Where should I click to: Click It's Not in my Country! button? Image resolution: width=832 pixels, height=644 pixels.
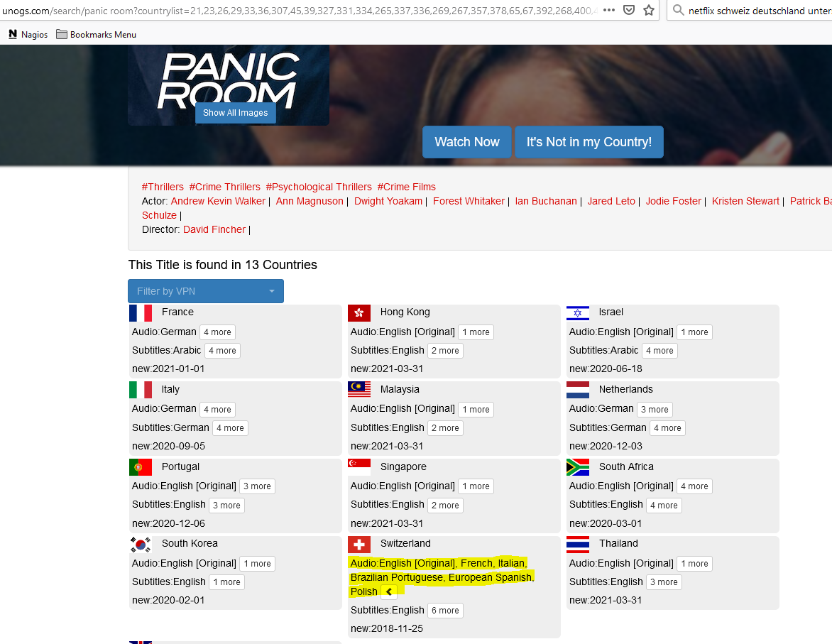pos(589,142)
